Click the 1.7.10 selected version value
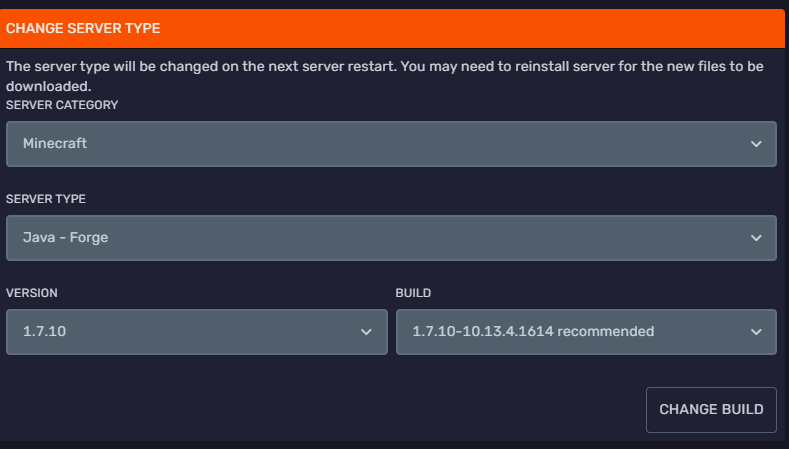The width and height of the screenshot is (789, 449). (x=44, y=332)
